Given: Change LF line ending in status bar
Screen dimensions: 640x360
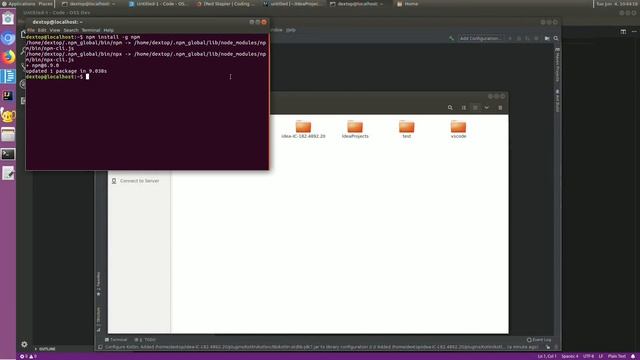Looking at the screenshot, I should coord(601,356).
